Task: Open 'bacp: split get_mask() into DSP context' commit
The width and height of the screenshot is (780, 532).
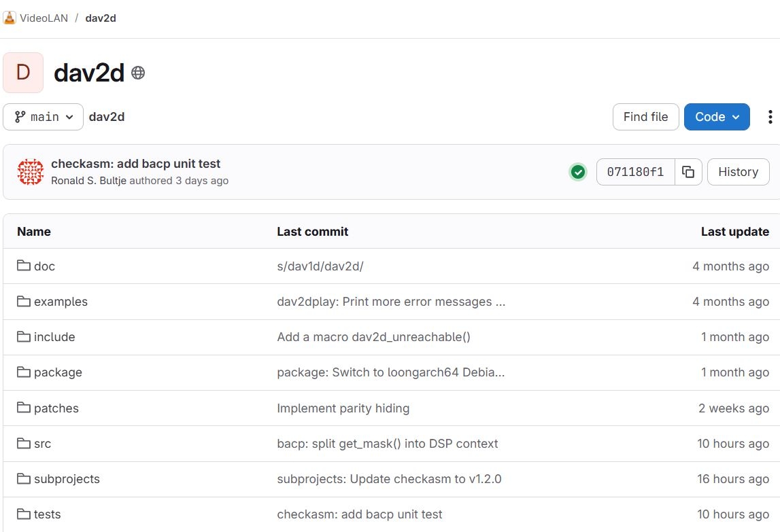Action: coord(388,444)
